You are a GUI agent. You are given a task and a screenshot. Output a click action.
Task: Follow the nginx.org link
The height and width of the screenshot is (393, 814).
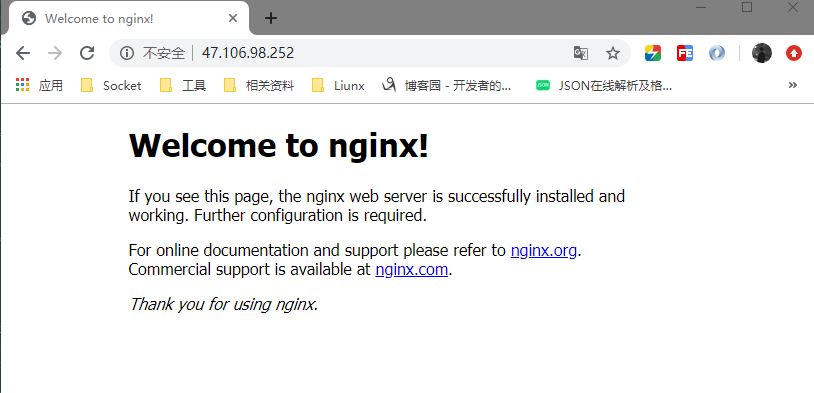point(544,250)
